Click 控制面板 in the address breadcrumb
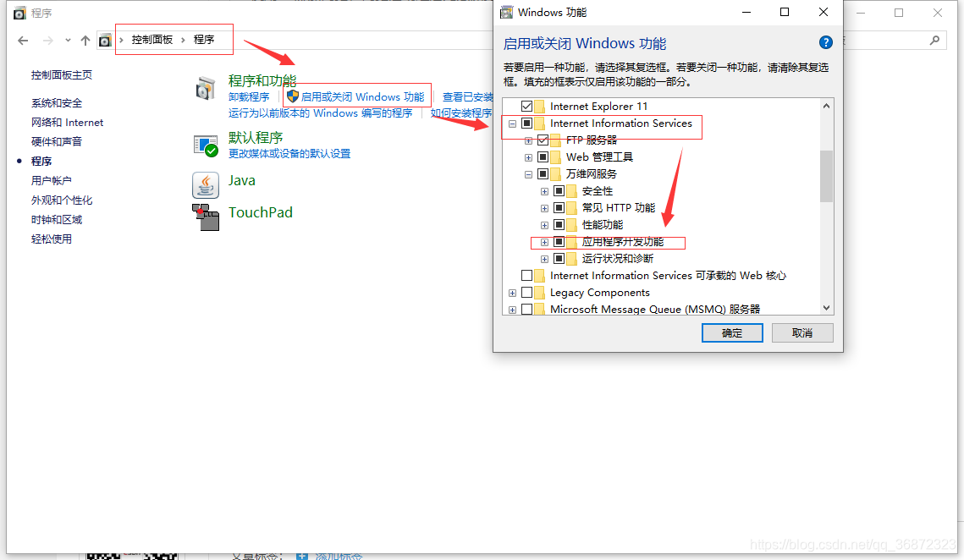The image size is (964, 560). pos(151,40)
